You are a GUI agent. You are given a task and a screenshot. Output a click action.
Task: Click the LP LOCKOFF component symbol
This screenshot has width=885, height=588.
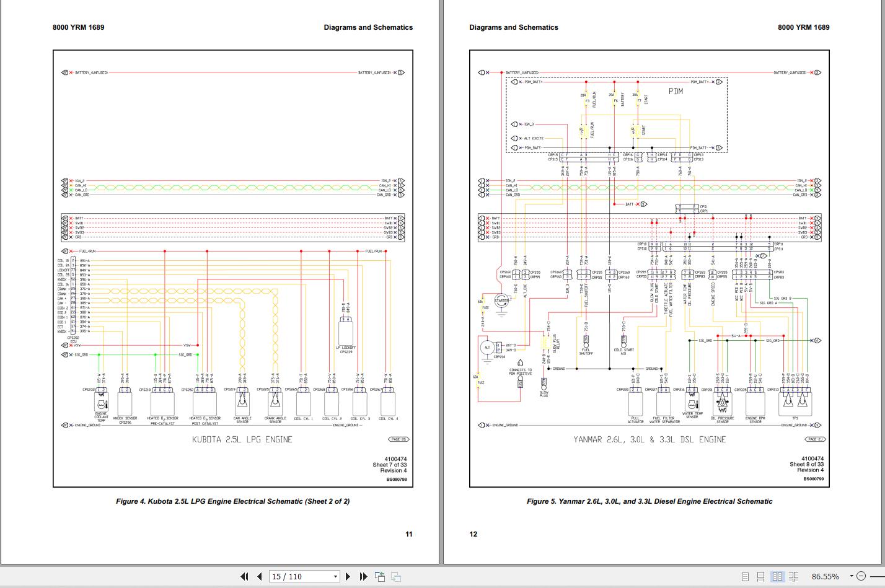[346, 330]
